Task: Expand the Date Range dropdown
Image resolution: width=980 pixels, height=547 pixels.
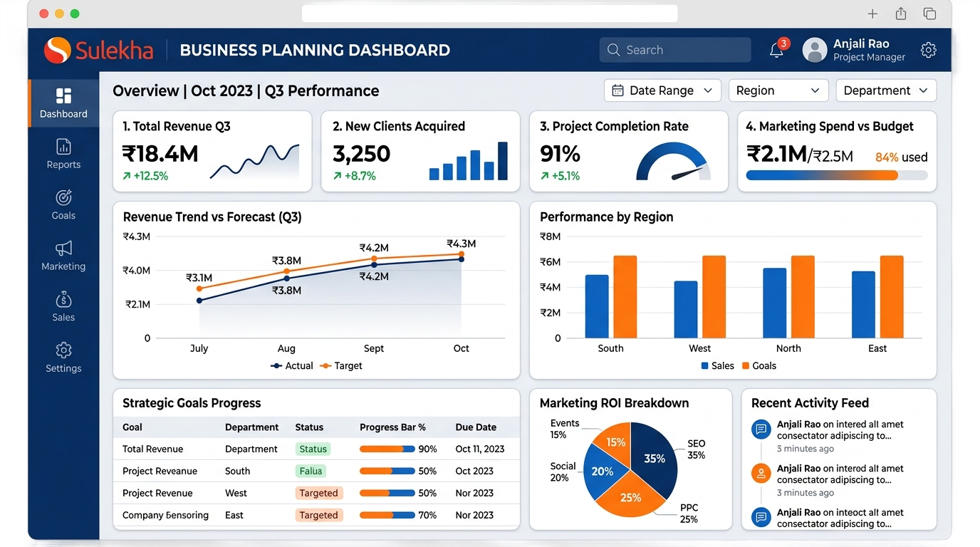Action: click(662, 90)
